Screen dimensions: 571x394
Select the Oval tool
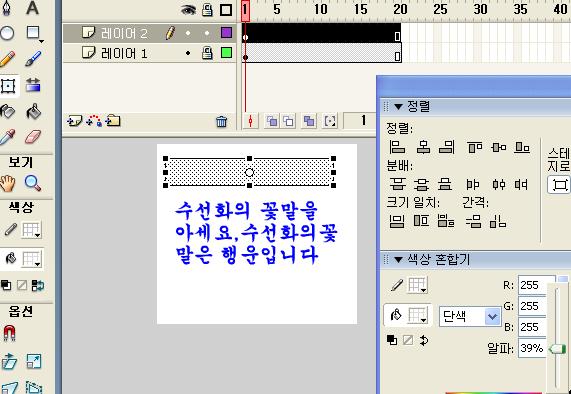pos(7,34)
